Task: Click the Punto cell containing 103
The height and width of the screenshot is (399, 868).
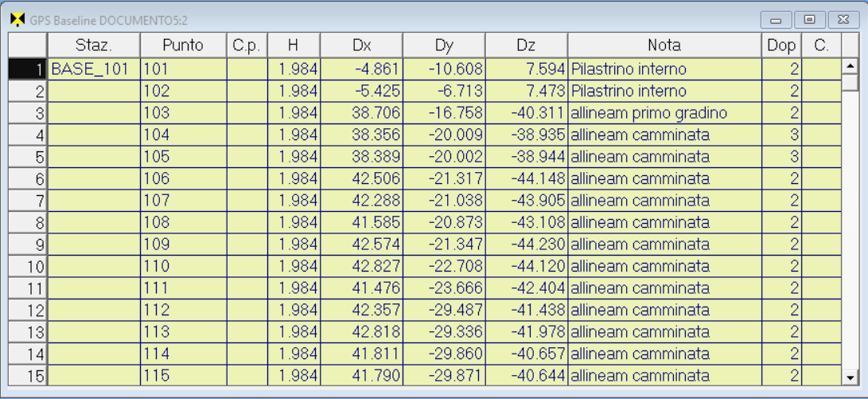Action: (x=183, y=113)
